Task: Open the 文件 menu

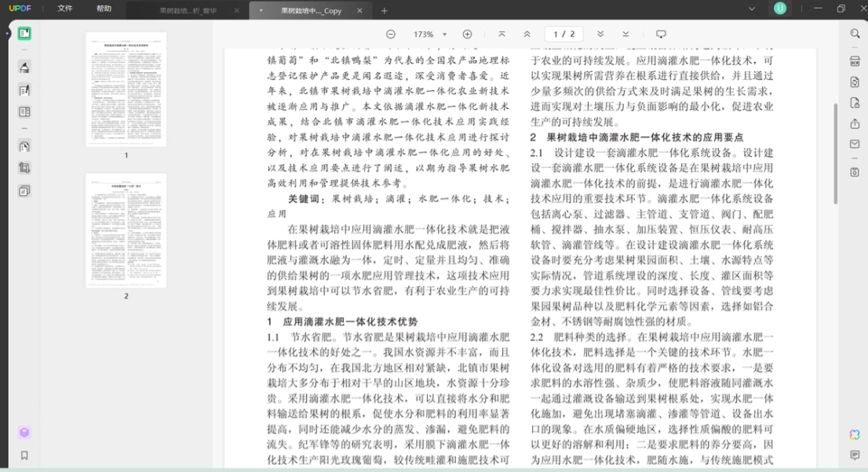Action: [65, 9]
